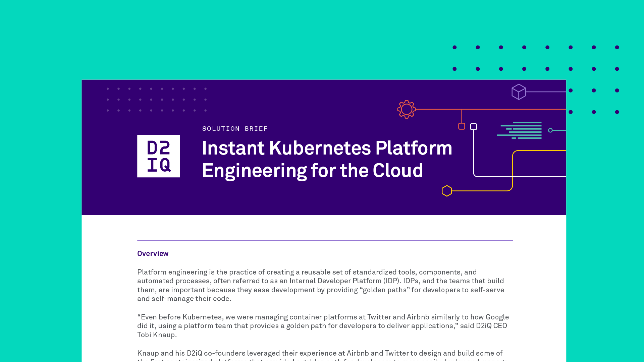Click the orange gear icon
Viewport: 644px width, 362px height.
click(x=407, y=109)
